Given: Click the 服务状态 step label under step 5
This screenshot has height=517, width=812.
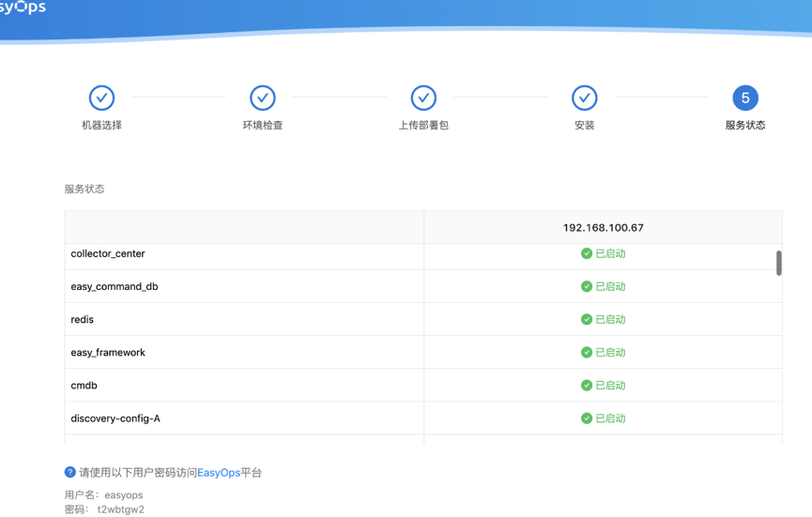Looking at the screenshot, I should click(745, 125).
